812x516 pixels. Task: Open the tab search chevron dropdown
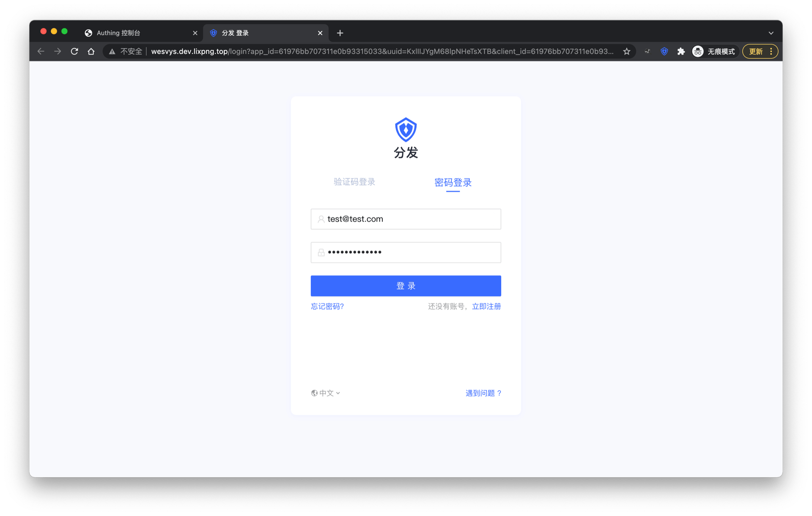point(771,33)
